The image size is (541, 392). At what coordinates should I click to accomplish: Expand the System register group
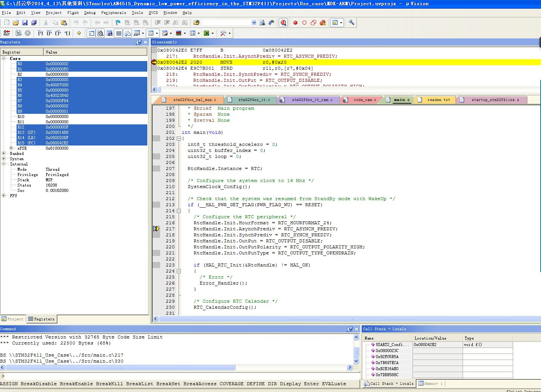[x=4, y=159]
